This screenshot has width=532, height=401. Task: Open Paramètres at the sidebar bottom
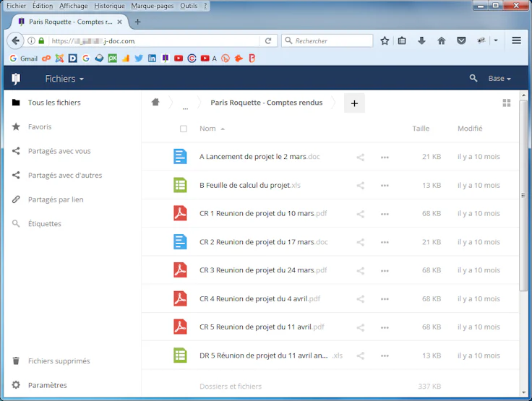pos(47,385)
